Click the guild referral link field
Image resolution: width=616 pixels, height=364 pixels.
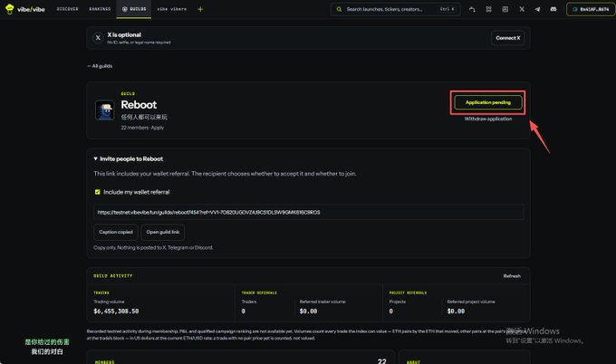point(308,212)
